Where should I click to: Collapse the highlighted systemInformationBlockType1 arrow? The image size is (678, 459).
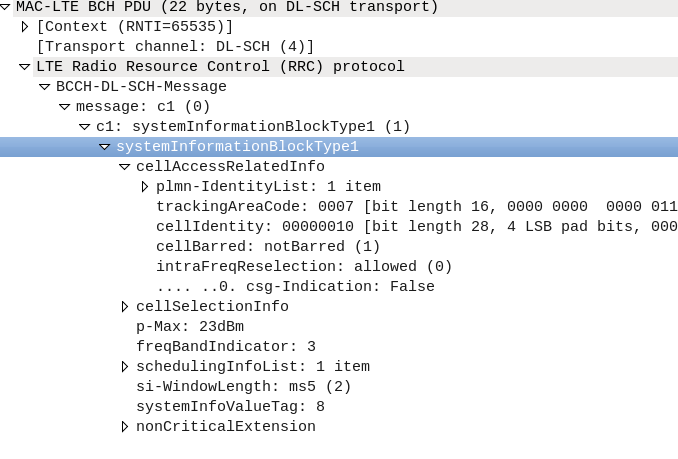tap(105, 147)
